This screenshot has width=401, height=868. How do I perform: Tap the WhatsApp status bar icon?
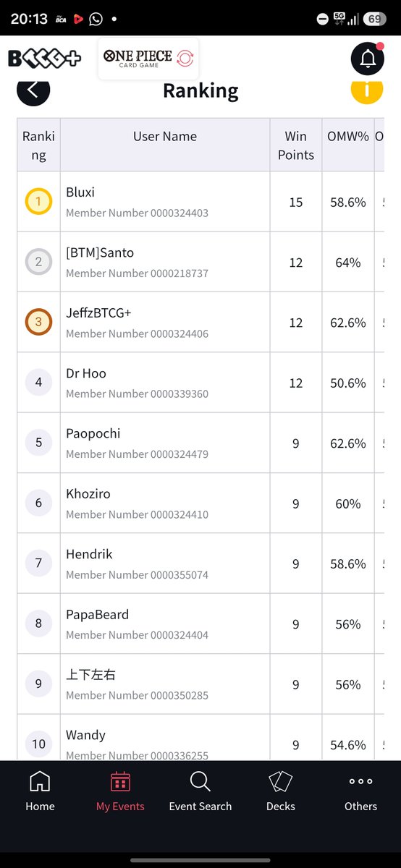coord(96,20)
